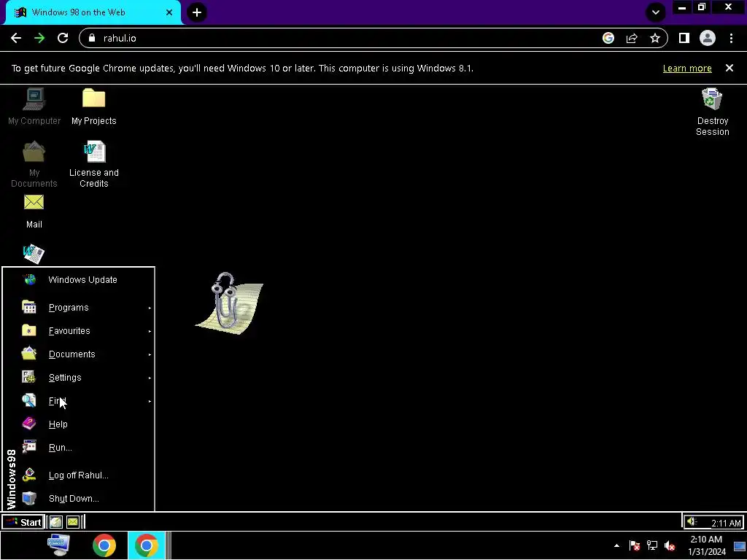Image resolution: width=747 pixels, height=560 pixels.
Task: Click the Win98 tray volume speaker icon
Action: [692, 522]
